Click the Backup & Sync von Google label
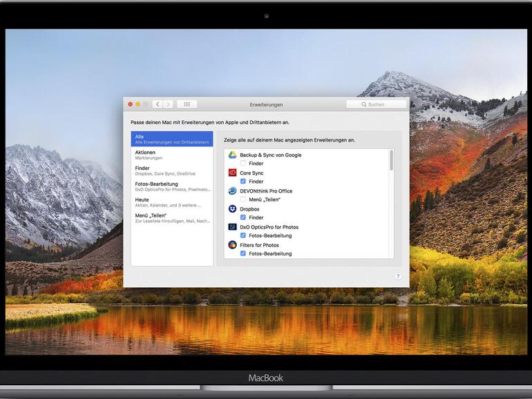Screen dimensions: 532x399 click(x=270, y=155)
